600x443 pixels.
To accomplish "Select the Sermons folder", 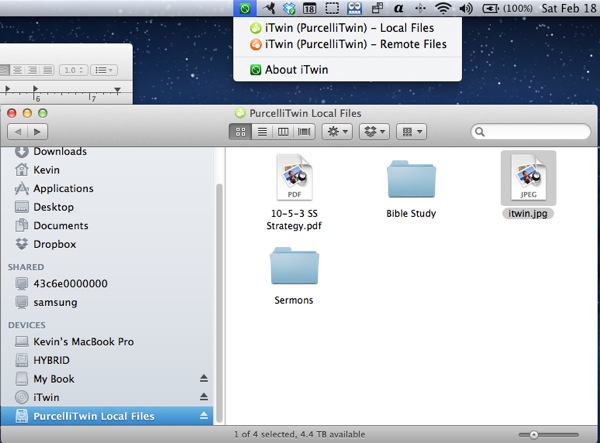I will pos(294,265).
